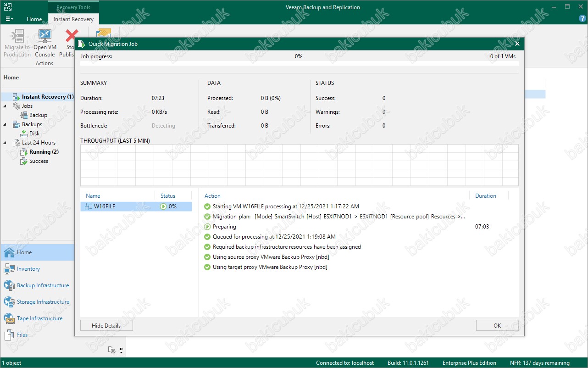
Task: Click the W16FILE VM icon
Action: click(89, 206)
